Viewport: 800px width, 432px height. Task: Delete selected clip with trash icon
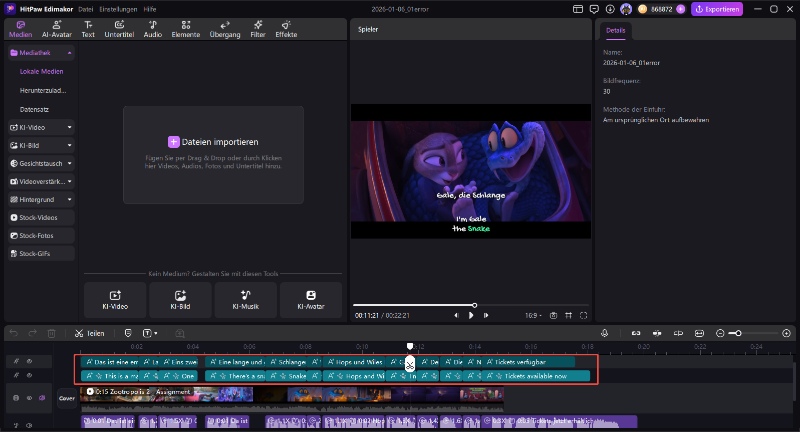click(x=50, y=333)
